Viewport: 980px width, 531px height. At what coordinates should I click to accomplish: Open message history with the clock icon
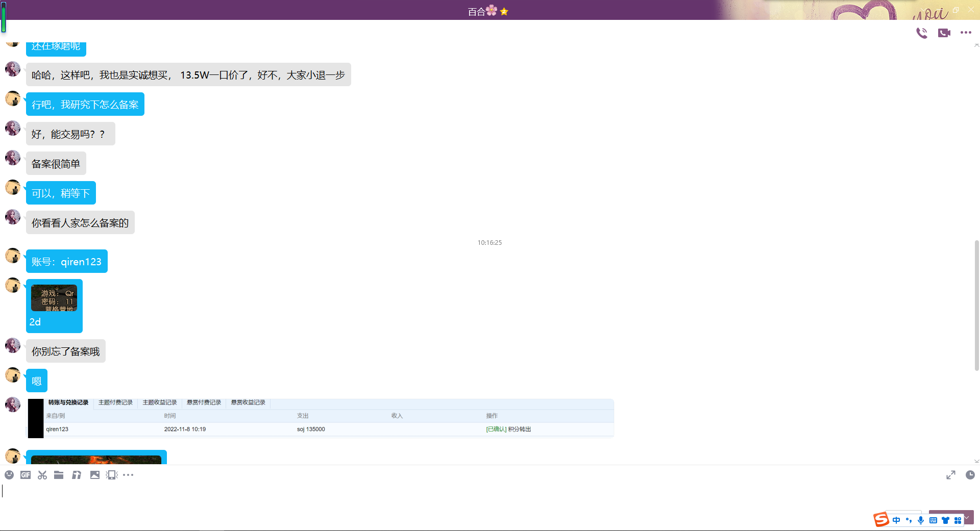click(970, 475)
